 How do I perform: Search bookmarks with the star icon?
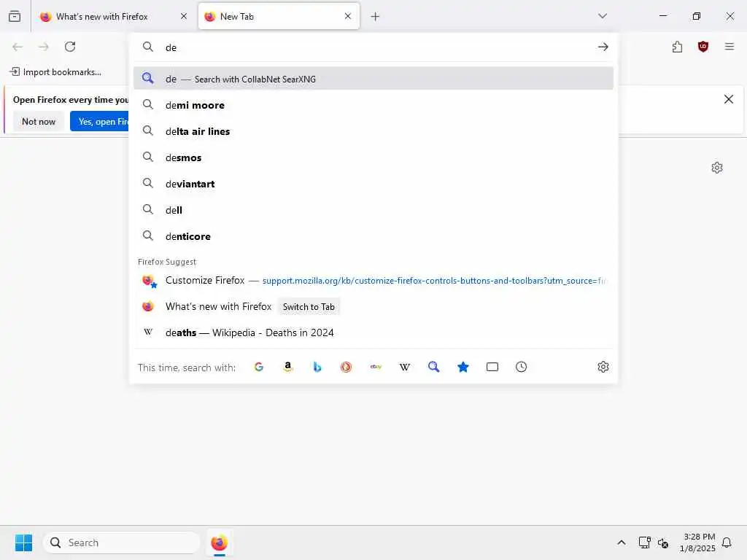(463, 367)
